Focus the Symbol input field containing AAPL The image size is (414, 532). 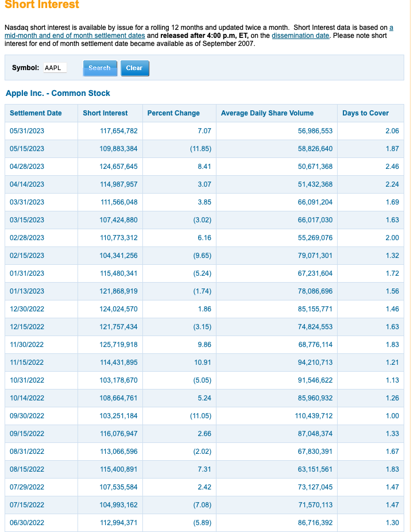point(55,68)
